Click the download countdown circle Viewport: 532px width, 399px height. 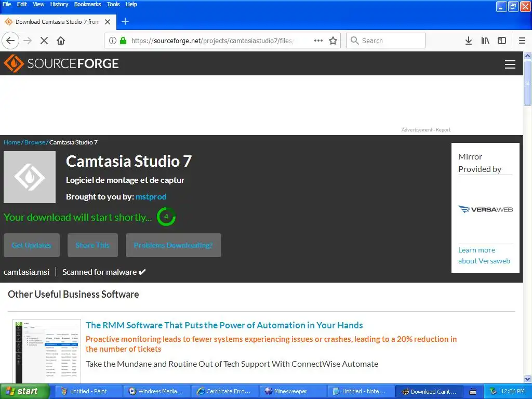[x=166, y=217]
